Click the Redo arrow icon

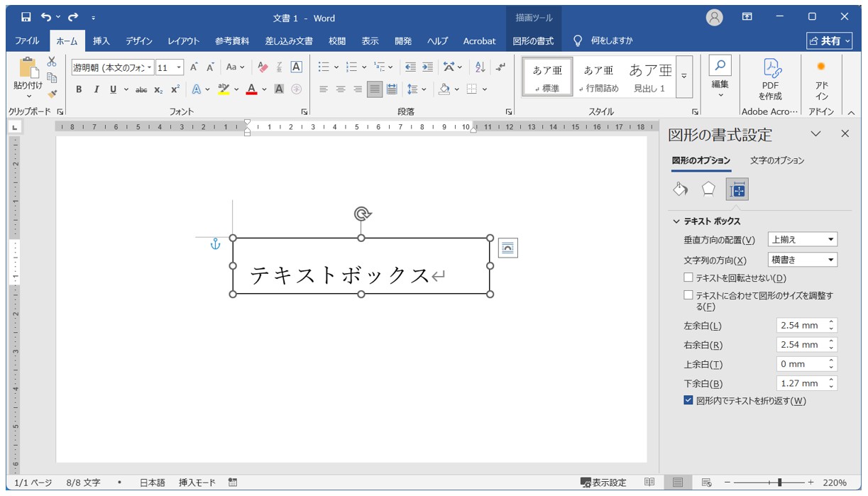[73, 16]
